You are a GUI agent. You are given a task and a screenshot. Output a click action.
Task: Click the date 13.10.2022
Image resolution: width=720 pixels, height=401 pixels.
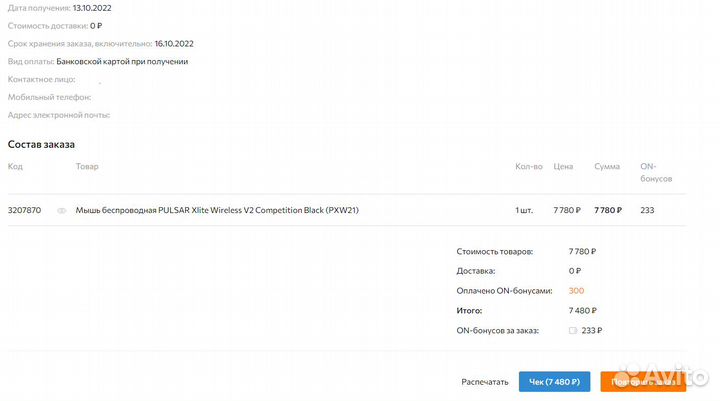click(92, 8)
